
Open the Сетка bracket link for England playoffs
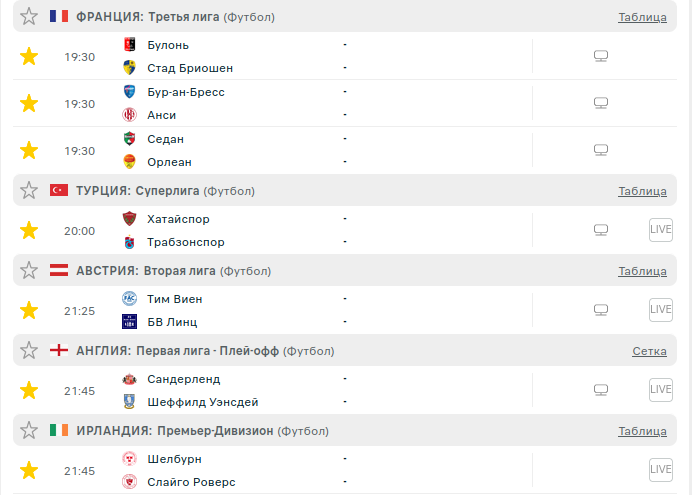649,351
